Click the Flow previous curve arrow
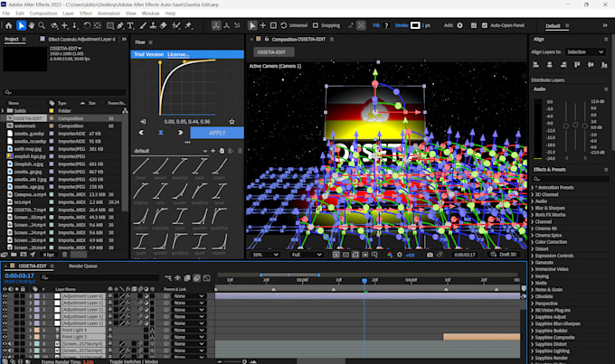This screenshot has height=364, width=615. pos(141,133)
